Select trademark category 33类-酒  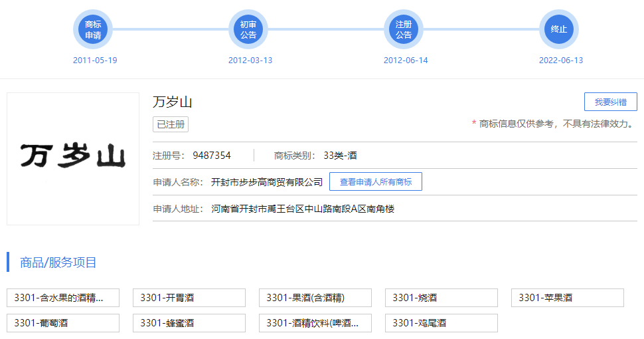click(x=340, y=156)
